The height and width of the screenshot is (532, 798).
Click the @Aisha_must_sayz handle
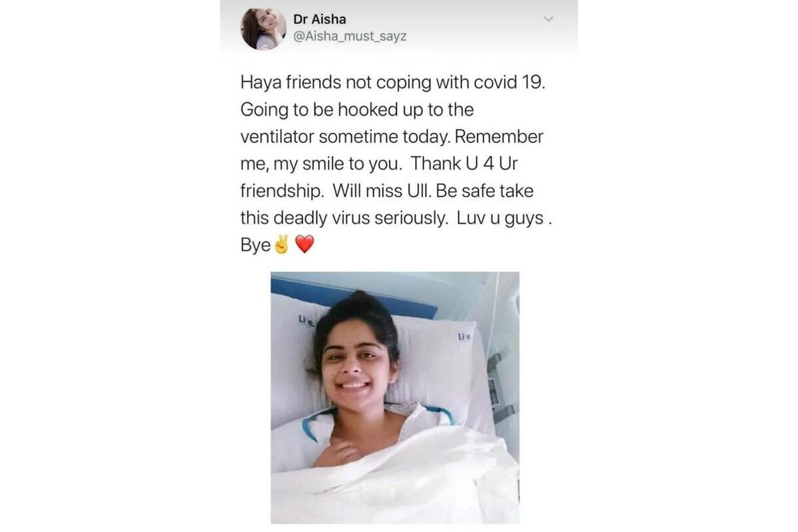pos(350,36)
